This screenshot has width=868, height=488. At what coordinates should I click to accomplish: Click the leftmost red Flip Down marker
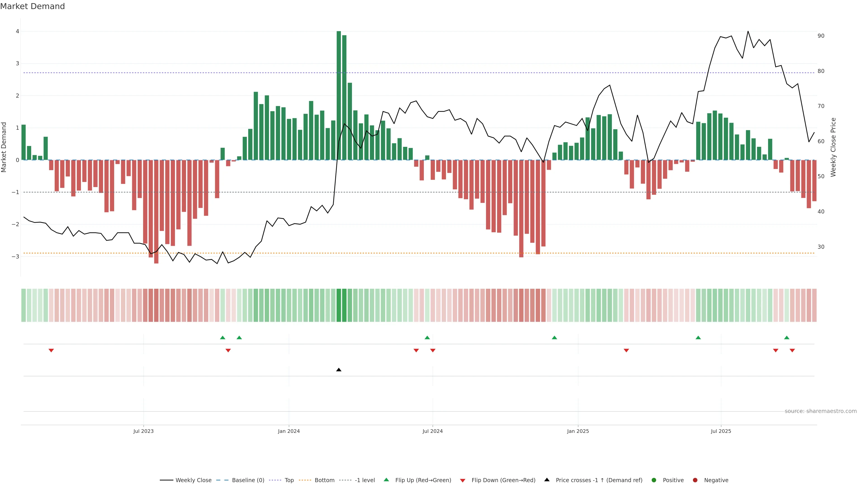(51, 351)
